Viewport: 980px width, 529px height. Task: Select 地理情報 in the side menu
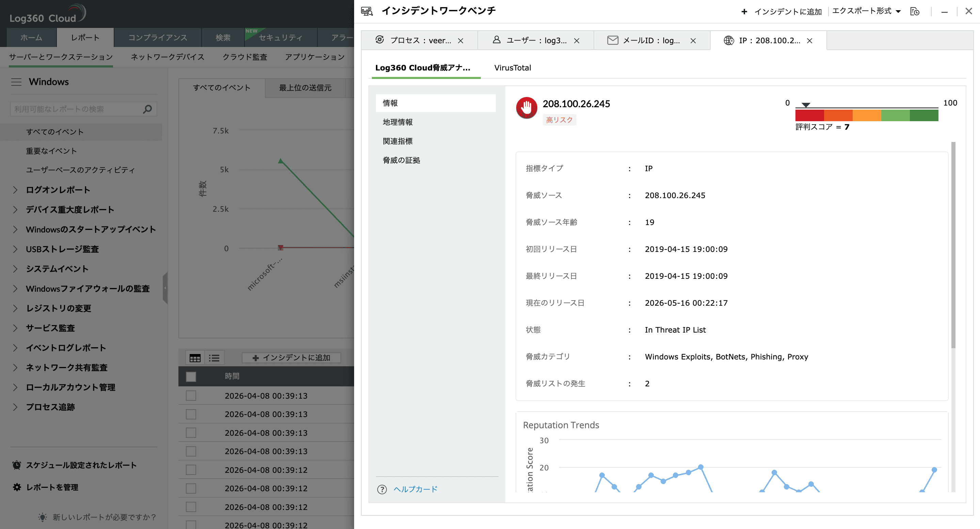tap(398, 122)
